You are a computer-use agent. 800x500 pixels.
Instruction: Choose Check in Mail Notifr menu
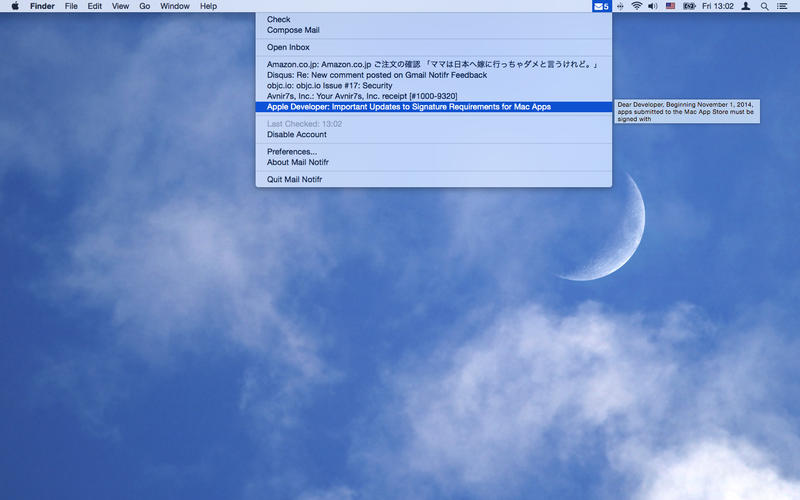[278, 19]
